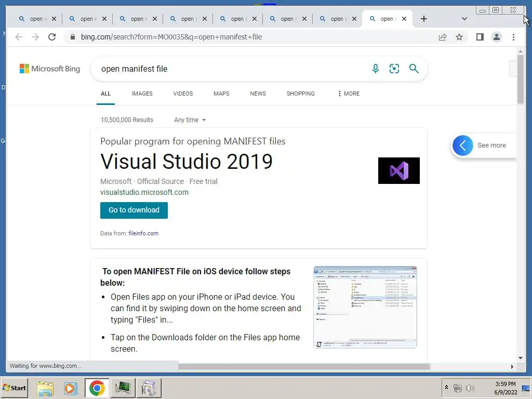This screenshot has height=399, width=532.
Task: Switch to MAPS results
Action: 221,94
